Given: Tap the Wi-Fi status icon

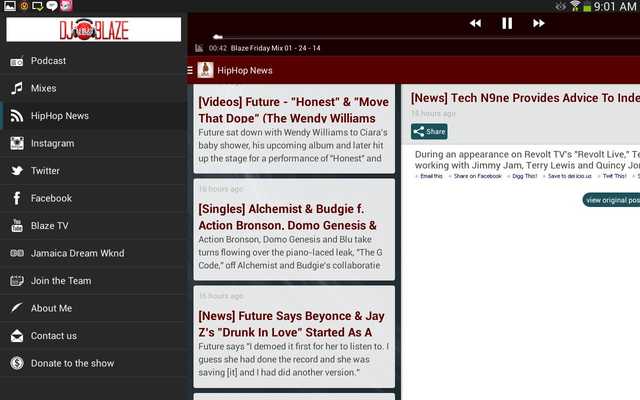Looking at the screenshot, I should click(x=575, y=6).
